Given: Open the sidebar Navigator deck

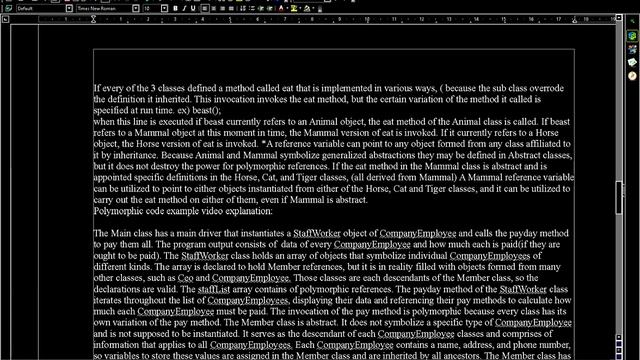Looking at the screenshot, I should 632,76.
